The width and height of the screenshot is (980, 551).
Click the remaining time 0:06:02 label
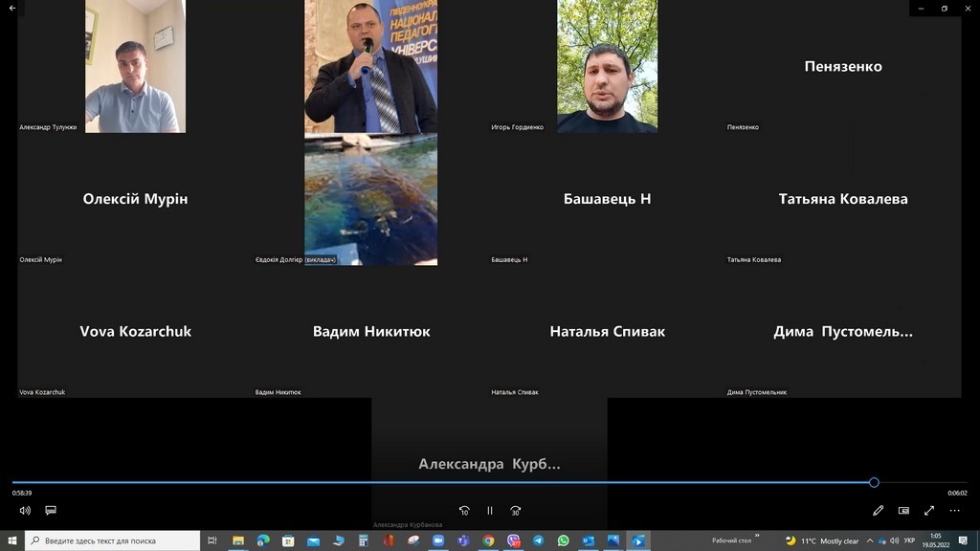point(957,493)
